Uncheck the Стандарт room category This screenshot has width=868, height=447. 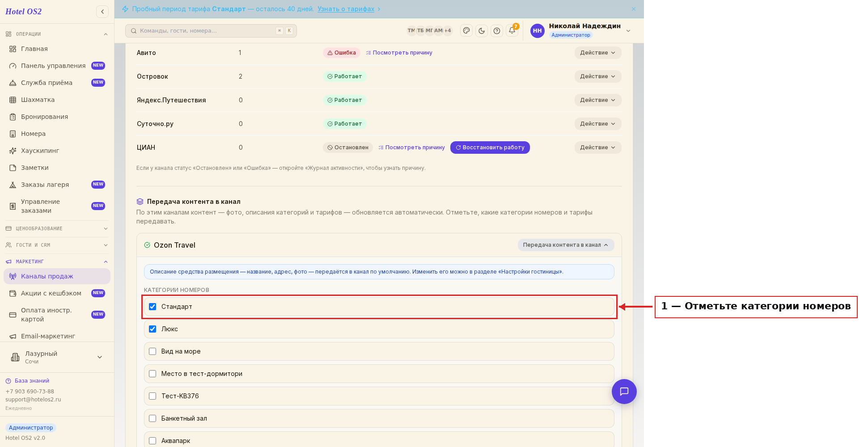click(152, 307)
